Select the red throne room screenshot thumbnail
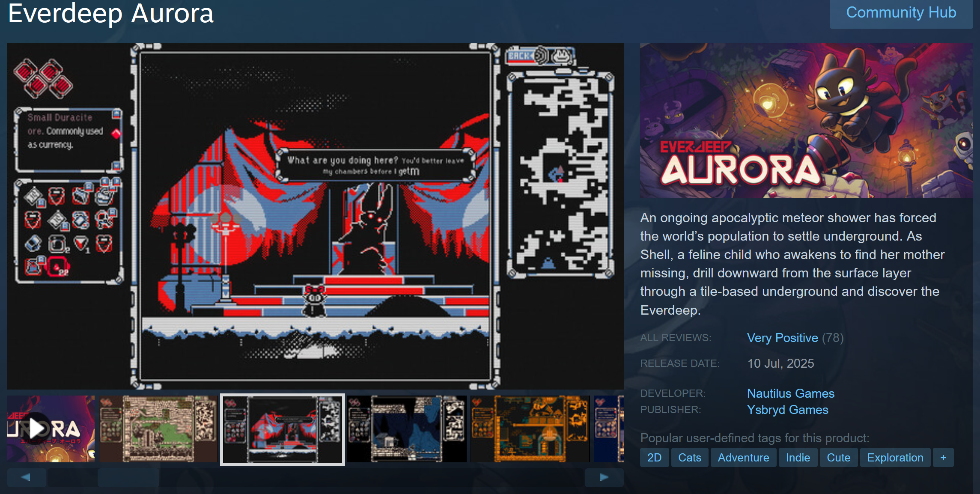 [283, 429]
